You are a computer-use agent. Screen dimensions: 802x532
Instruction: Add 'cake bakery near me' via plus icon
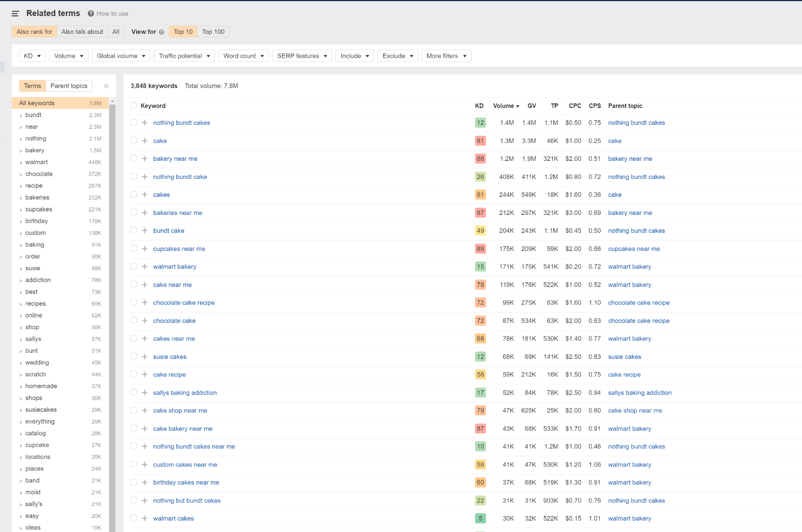[144, 429]
